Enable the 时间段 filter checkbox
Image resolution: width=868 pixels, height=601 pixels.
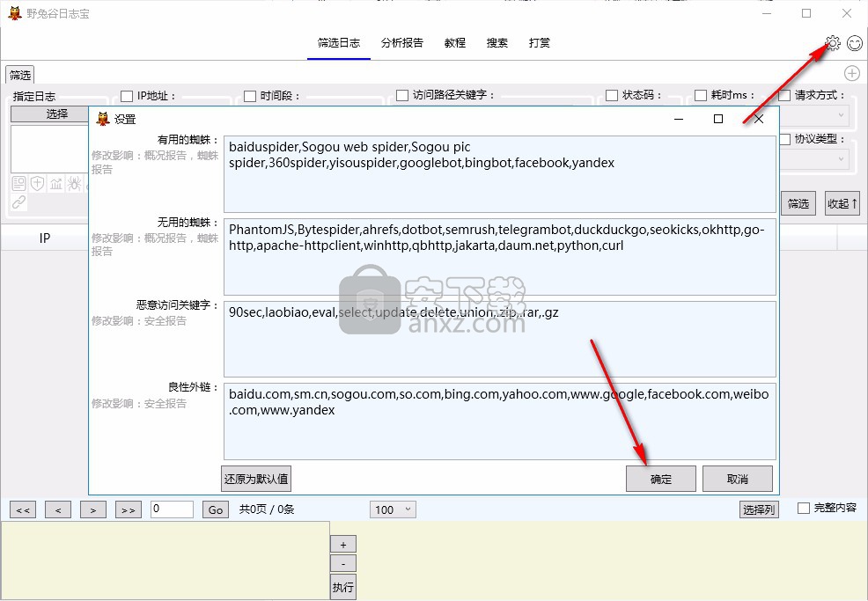(250, 96)
